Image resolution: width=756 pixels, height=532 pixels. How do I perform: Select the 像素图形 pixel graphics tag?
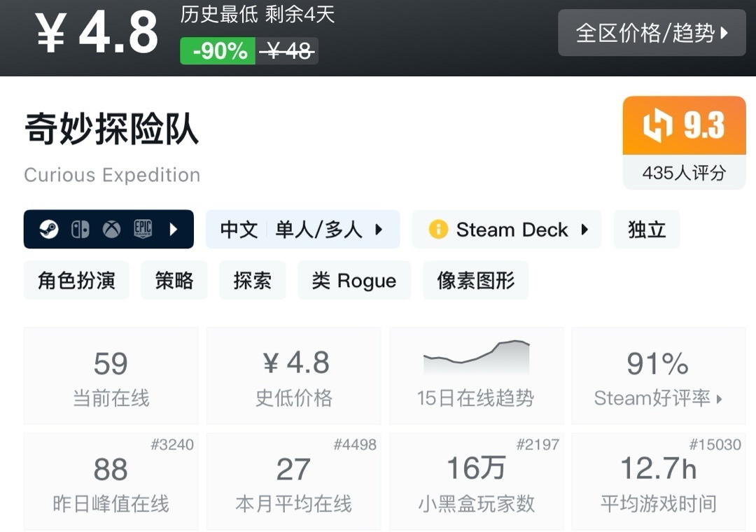(x=476, y=281)
